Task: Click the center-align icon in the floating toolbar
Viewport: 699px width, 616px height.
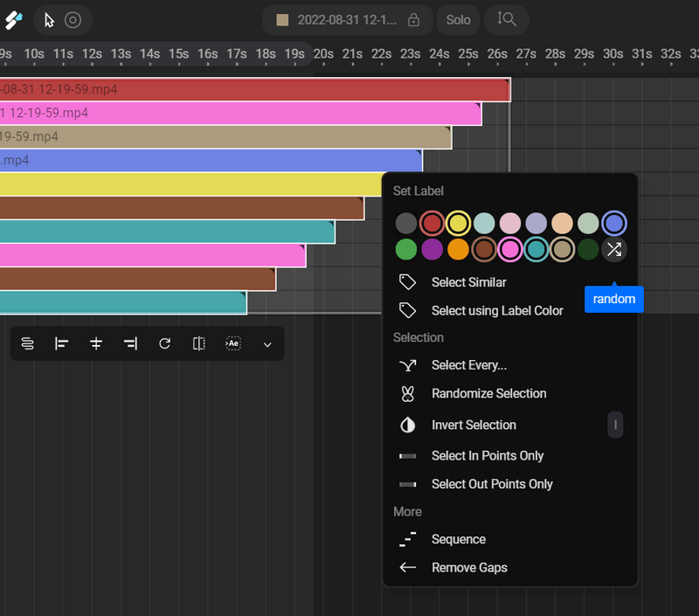Action: click(96, 343)
